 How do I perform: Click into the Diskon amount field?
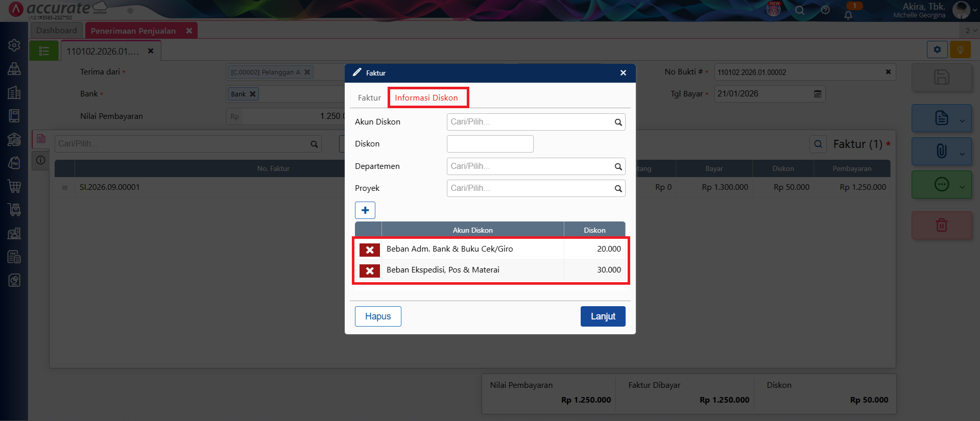click(490, 144)
